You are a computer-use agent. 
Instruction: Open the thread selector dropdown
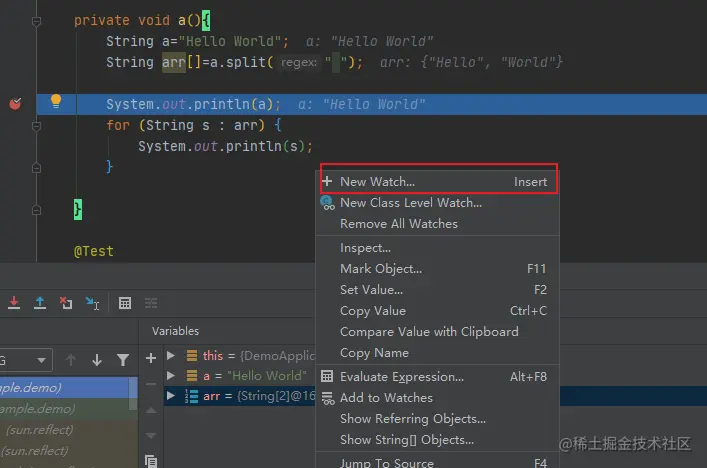click(x=26, y=360)
